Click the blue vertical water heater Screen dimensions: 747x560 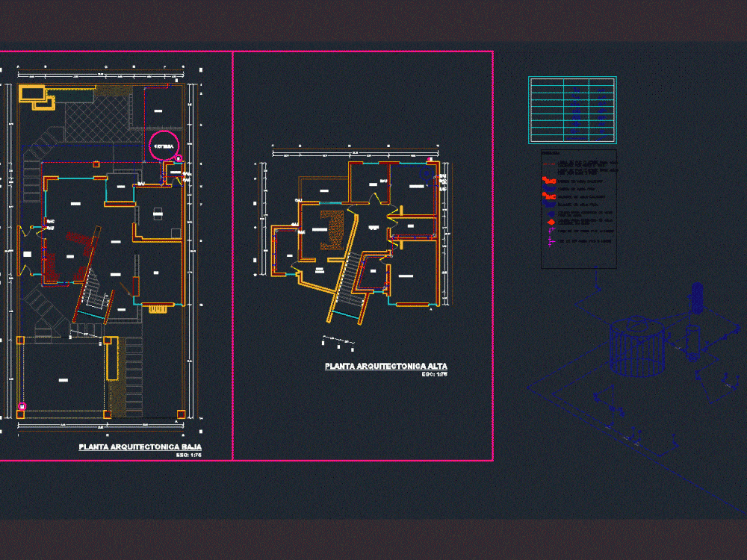(698, 299)
